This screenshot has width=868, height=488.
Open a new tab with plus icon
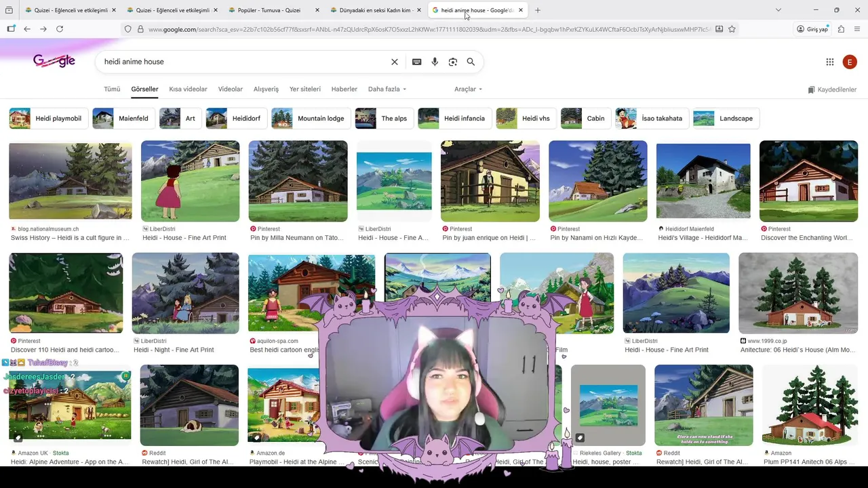coord(538,10)
